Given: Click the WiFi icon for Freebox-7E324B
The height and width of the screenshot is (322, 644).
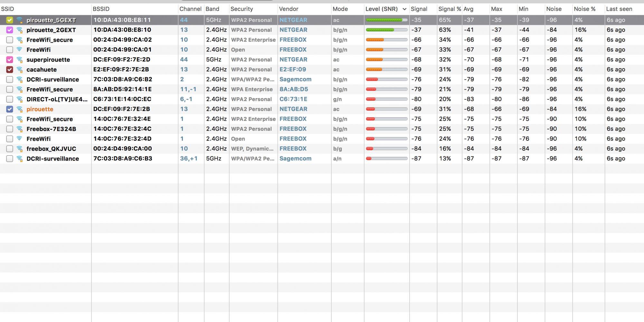Looking at the screenshot, I should [20, 129].
